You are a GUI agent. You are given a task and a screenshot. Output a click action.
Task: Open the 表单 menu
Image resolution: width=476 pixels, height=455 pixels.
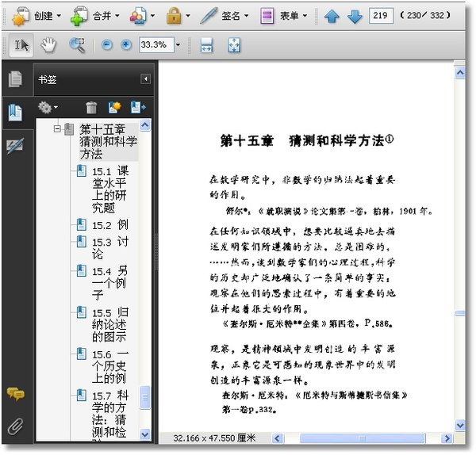[x=282, y=15]
